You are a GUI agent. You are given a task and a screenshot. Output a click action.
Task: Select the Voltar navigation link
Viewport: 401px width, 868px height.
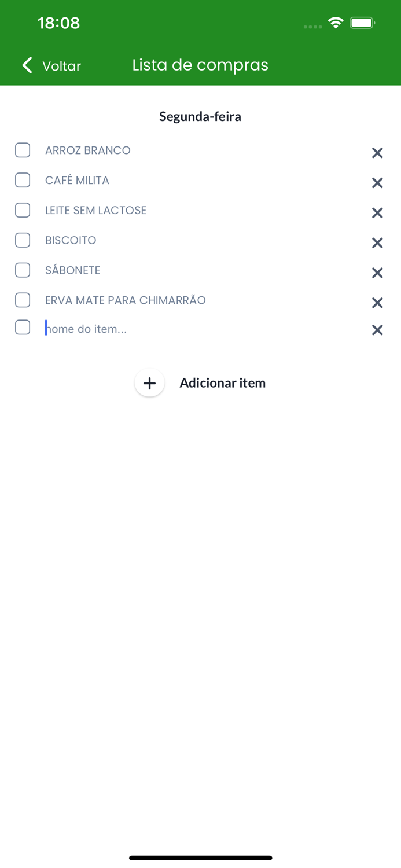coord(61,66)
